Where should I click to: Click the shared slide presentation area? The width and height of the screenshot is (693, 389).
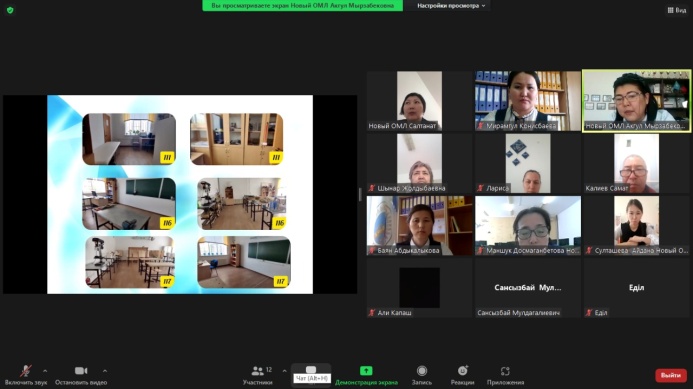click(180, 194)
